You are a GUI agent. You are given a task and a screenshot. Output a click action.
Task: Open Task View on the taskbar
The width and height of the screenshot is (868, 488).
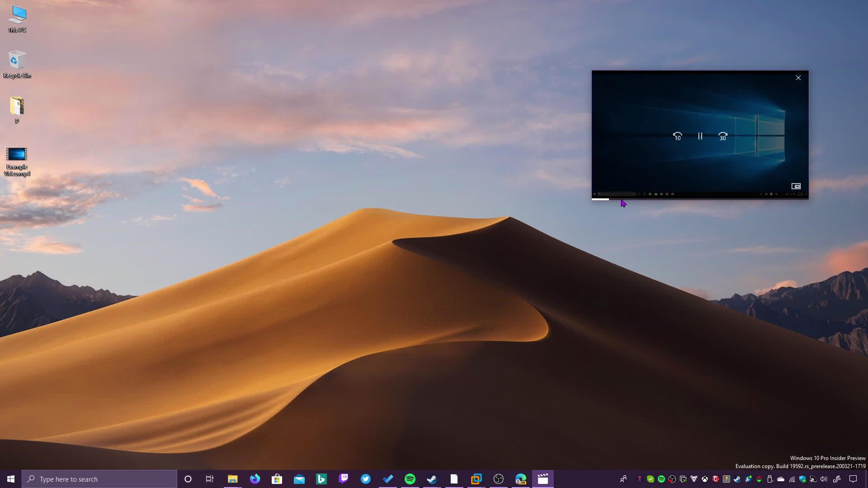(x=209, y=479)
